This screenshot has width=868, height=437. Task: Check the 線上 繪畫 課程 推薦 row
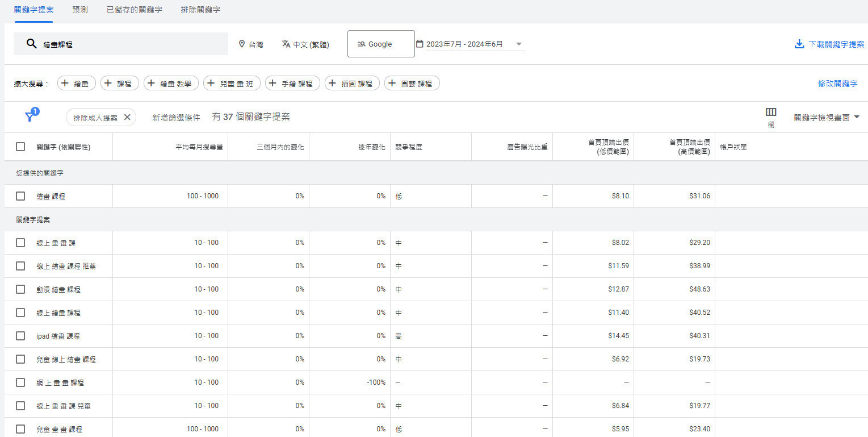click(20, 266)
